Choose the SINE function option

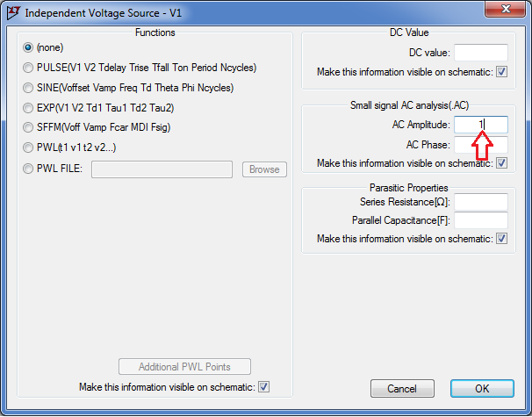pyautogui.click(x=28, y=88)
